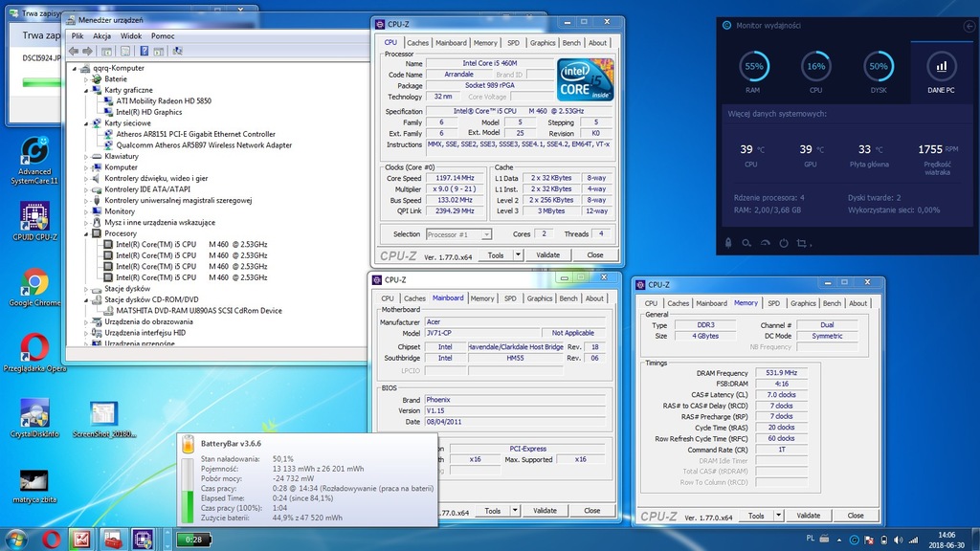The height and width of the screenshot is (551, 980).
Task: Show hidden tray icons with the arrow
Action: click(x=838, y=540)
